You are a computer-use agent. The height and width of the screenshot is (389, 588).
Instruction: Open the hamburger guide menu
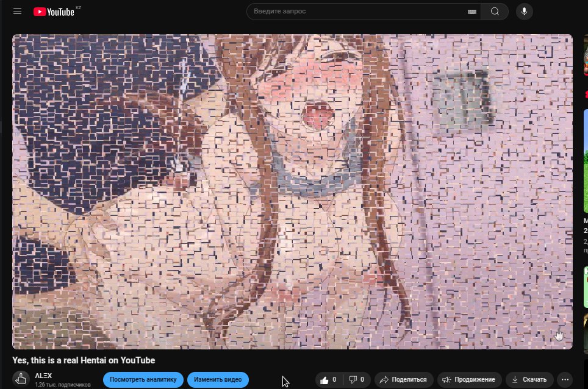(x=17, y=11)
